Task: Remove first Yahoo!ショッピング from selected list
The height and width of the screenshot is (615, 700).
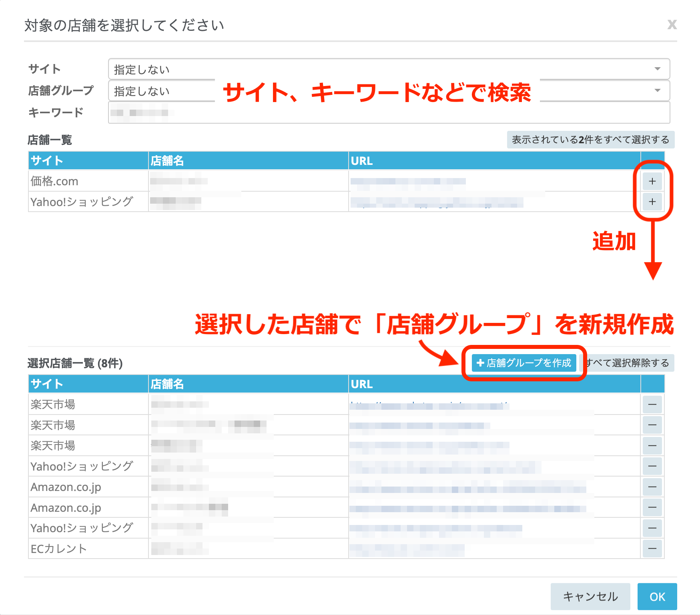Action: point(652,466)
